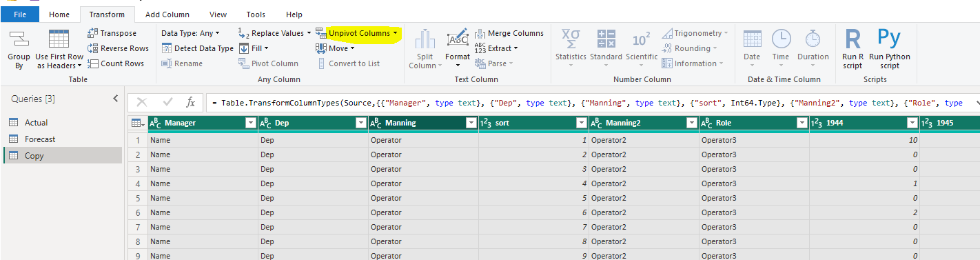Switch to Add Column tab
Image resolution: width=980 pixels, height=260 pixels.
167,14
